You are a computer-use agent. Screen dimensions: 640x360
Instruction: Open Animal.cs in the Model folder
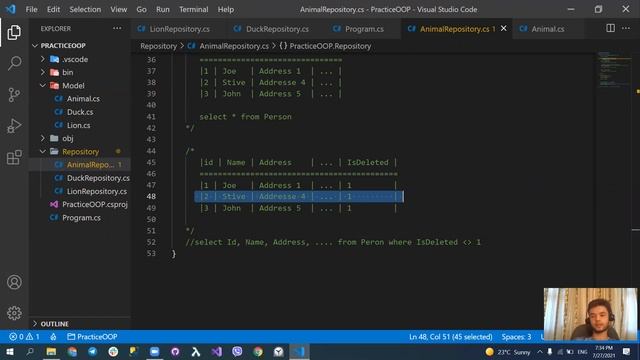pyautogui.click(x=83, y=99)
